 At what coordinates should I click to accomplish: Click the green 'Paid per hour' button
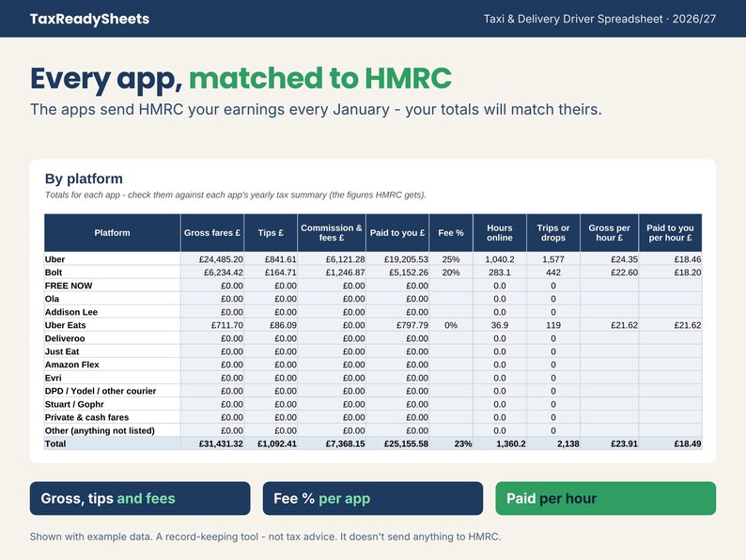[x=606, y=498]
